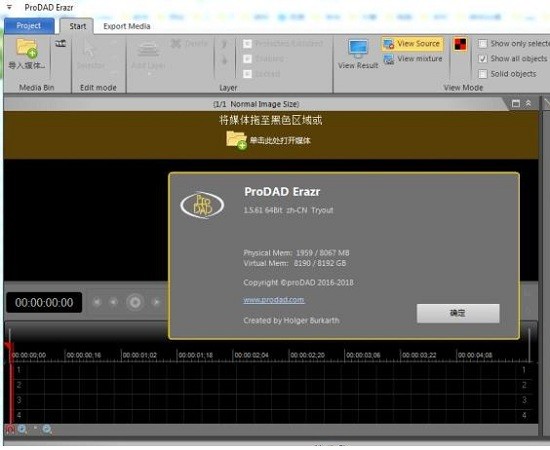Image resolution: width=550 pixels, height=450 pixels.
Task: Toggle the middle Layer group checkbox
Action: pyautogui.click(x=248, y=59)
